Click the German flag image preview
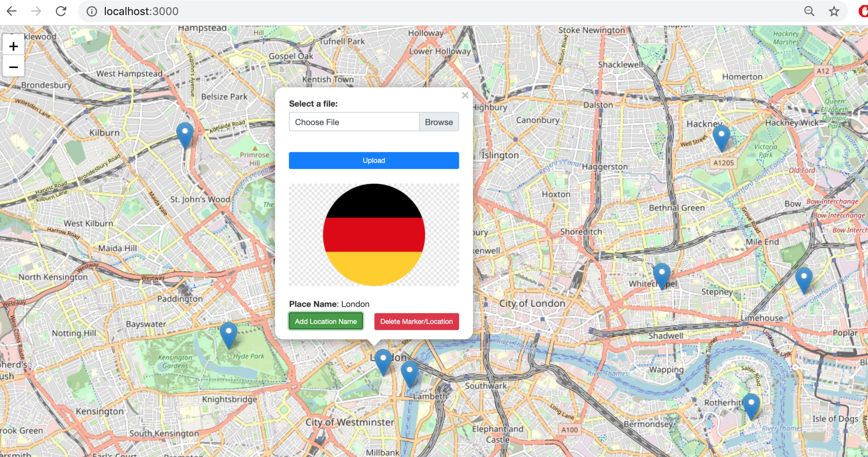This screenshot has width=868, height=457. pyautogui.click(x=374, y=235)
